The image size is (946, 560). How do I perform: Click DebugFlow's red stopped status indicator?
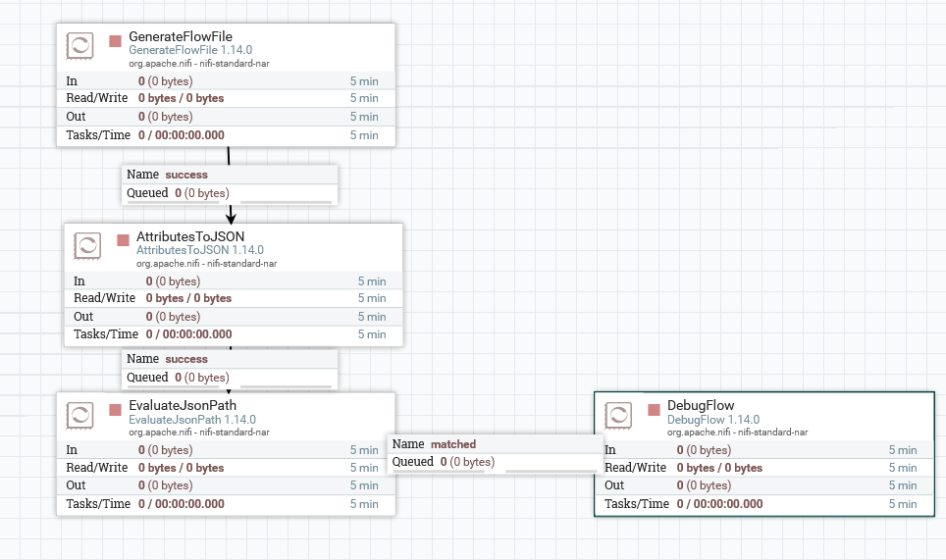point(654,410)
